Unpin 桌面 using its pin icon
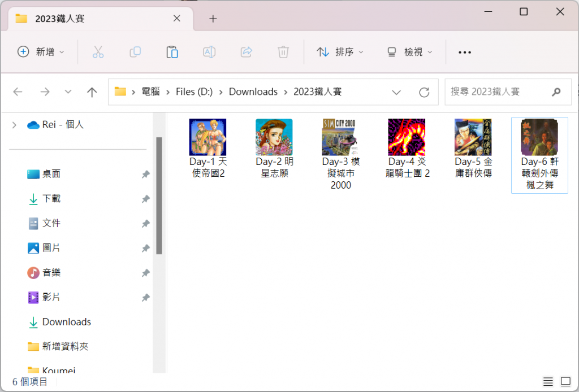This screenshot has height=392, width=579. (x=146, y=174)
